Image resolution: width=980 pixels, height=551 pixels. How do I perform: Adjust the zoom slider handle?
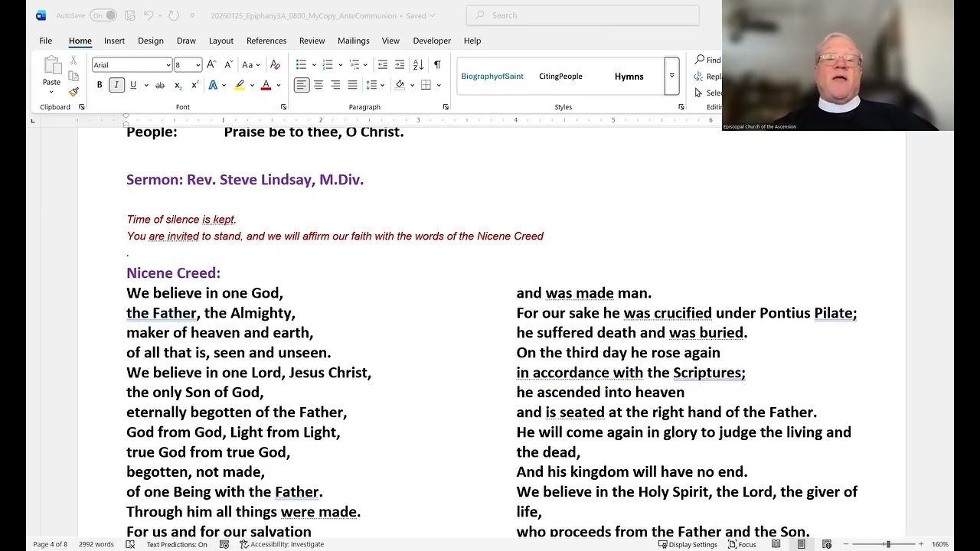[888, 544]
